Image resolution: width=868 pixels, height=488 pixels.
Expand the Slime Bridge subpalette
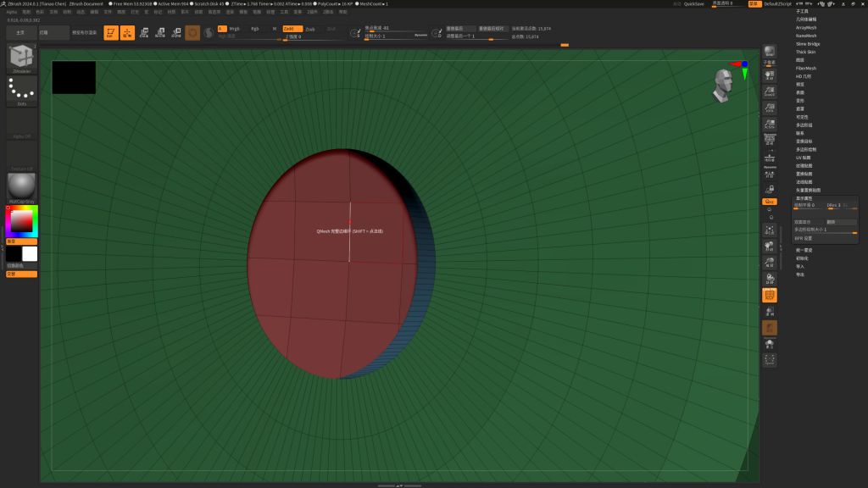coord(808,44)
